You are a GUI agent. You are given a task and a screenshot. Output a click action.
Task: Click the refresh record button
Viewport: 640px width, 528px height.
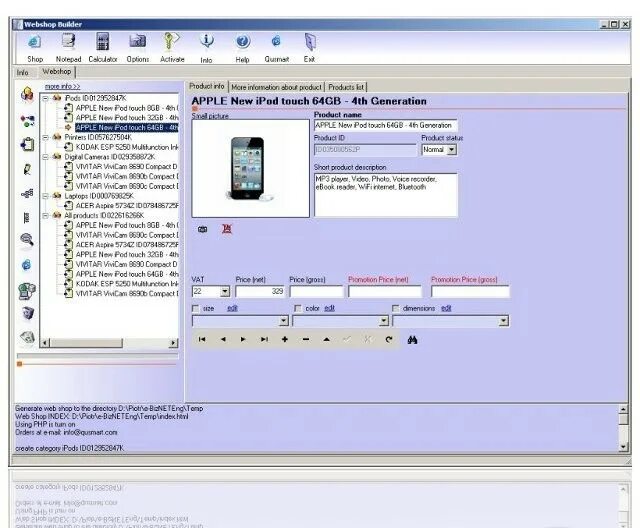point(389,339)
